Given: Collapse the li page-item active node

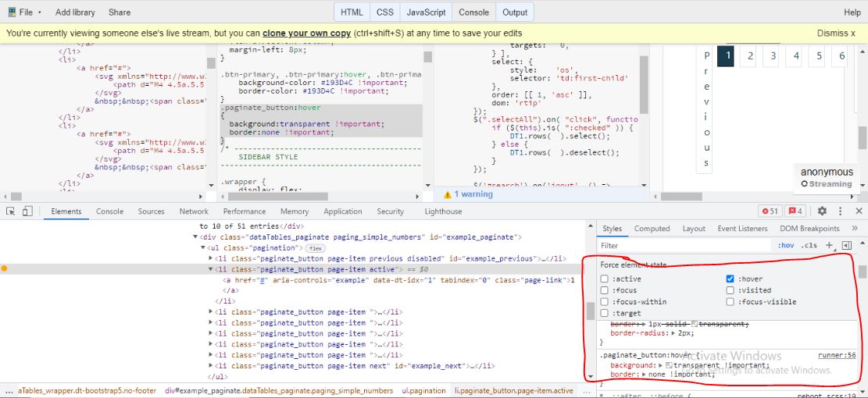Looking at the screenshot, I should (x=210, y=269).
